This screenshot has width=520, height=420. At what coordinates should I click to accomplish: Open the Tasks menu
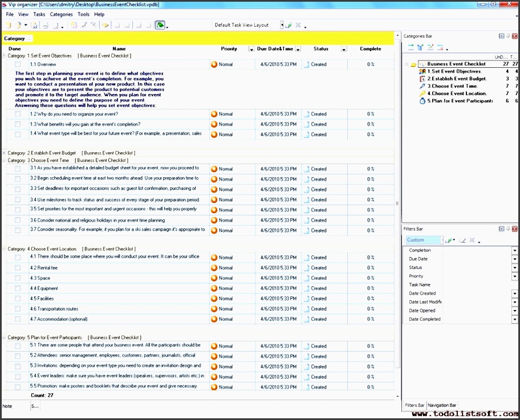tap(39, 14)
